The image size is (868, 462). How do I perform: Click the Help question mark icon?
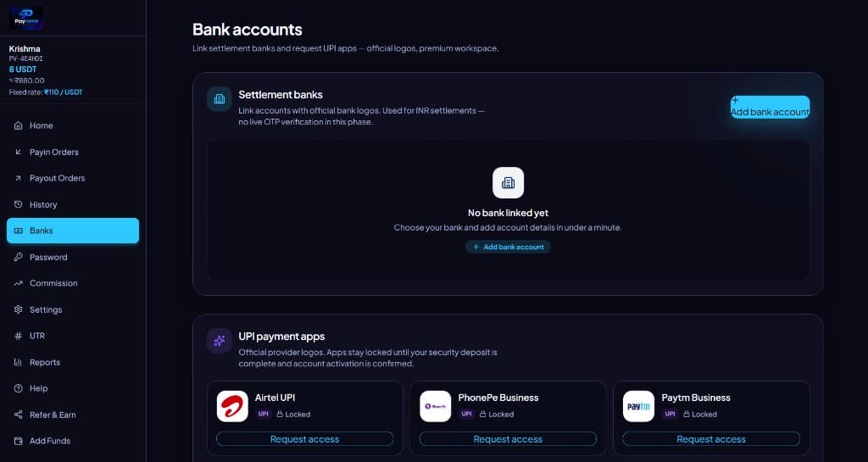click(x=19, y=388)
